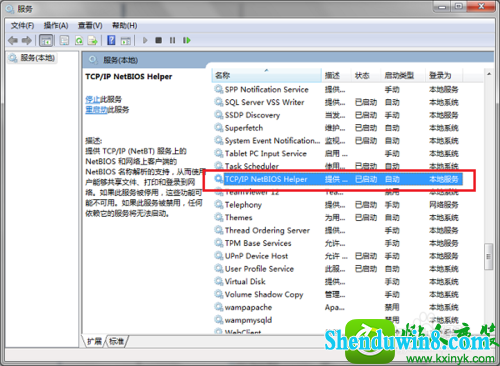Image resolution: width=500 pixels, height=366 pixels.
Task: Open the 操作(A) menu
Action: tap(56, 25)
